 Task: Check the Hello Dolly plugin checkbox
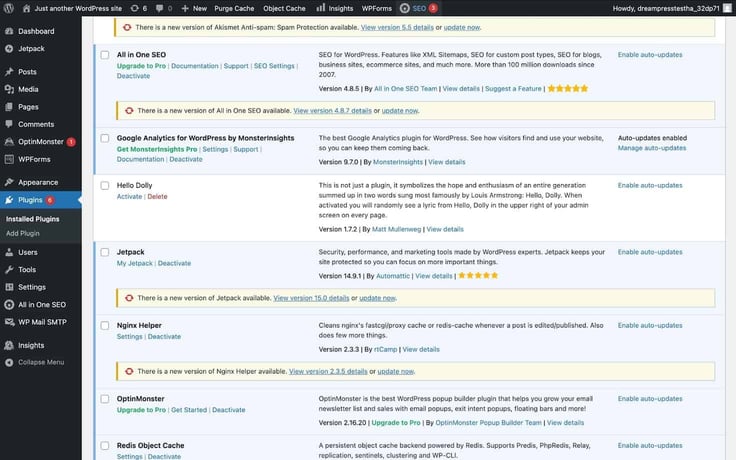point(105,185)
